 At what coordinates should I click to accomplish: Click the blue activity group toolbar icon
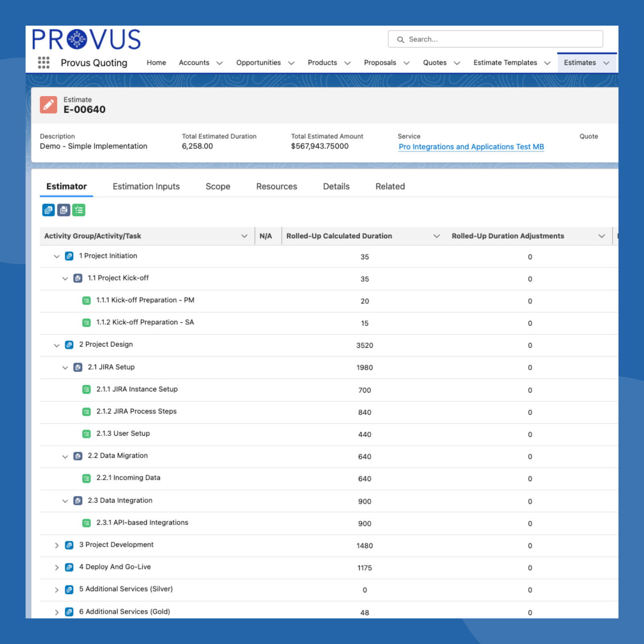49,210
